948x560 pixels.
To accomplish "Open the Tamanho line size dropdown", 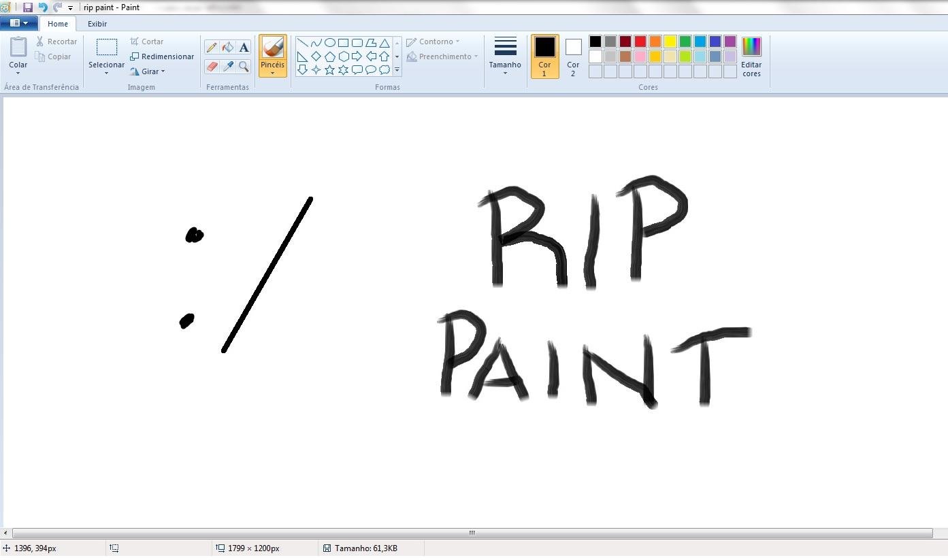I will pyautogui.click(x=505, y=56).
